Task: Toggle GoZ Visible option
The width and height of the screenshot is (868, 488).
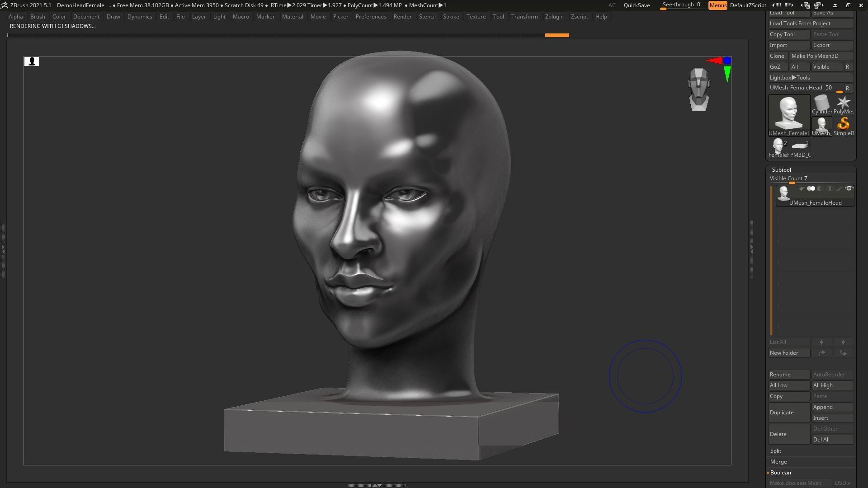Action: coord(827,67)
